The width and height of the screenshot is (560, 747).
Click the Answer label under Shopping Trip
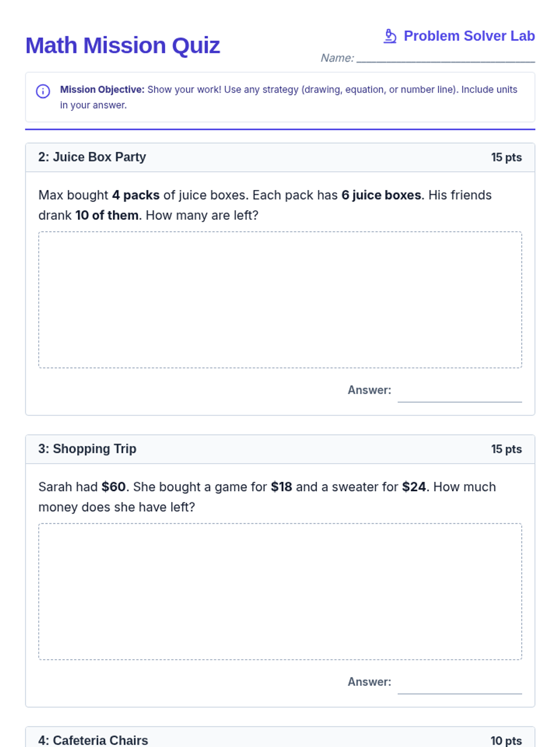pos(369,682)
